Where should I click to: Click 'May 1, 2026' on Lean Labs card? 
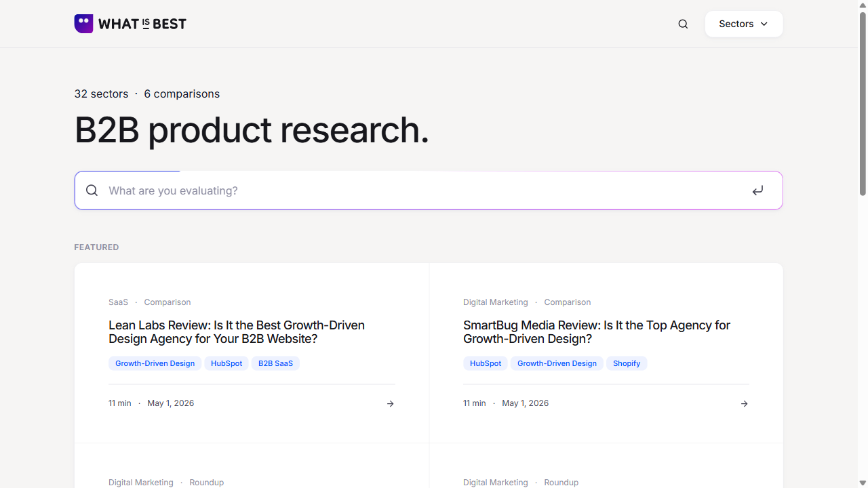(x=171, y=403)
